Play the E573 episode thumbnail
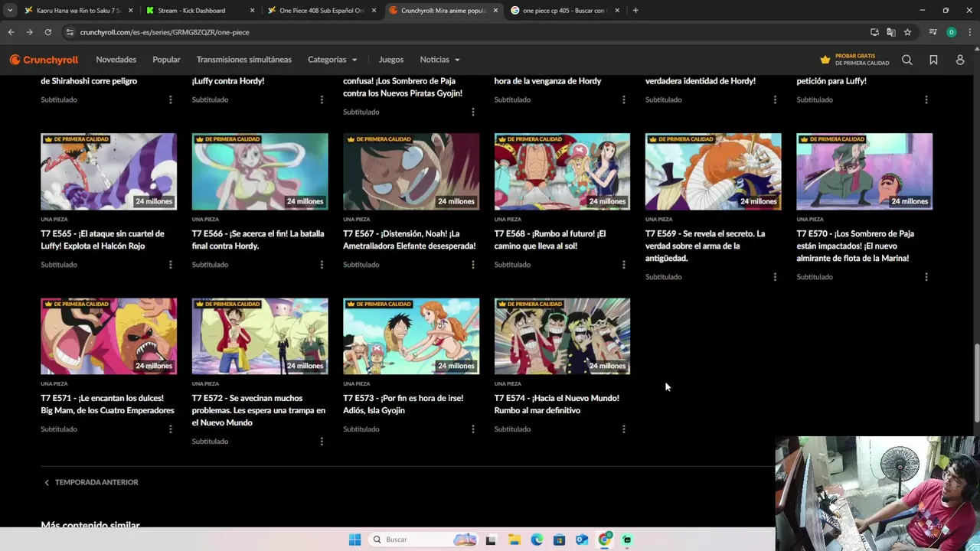 [x=411, y=336]
